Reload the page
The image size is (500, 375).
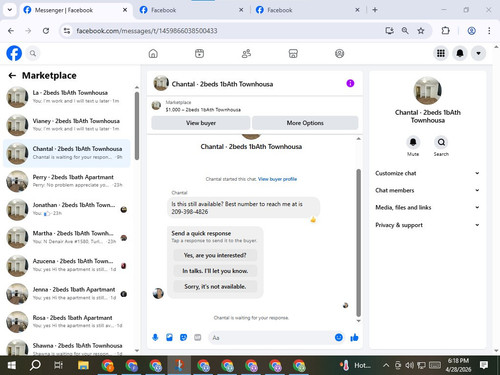click(46, 31)
